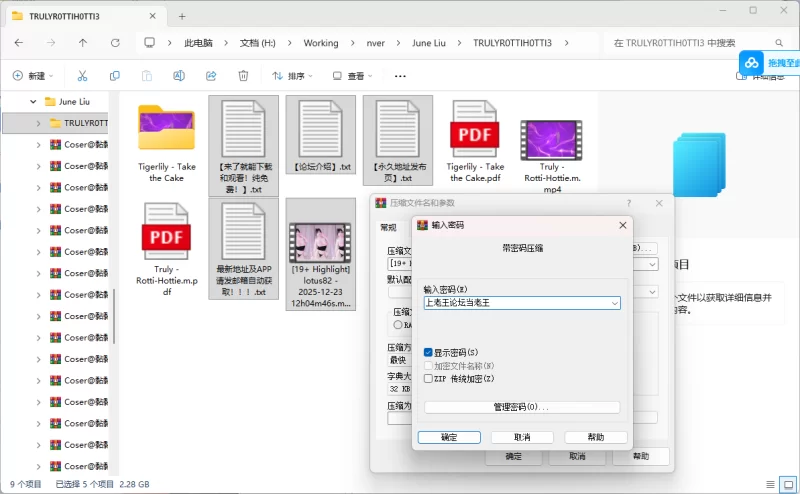Click the 管理密码 button
This screenshot has height=494, width=800.
[x=522, y=407]
